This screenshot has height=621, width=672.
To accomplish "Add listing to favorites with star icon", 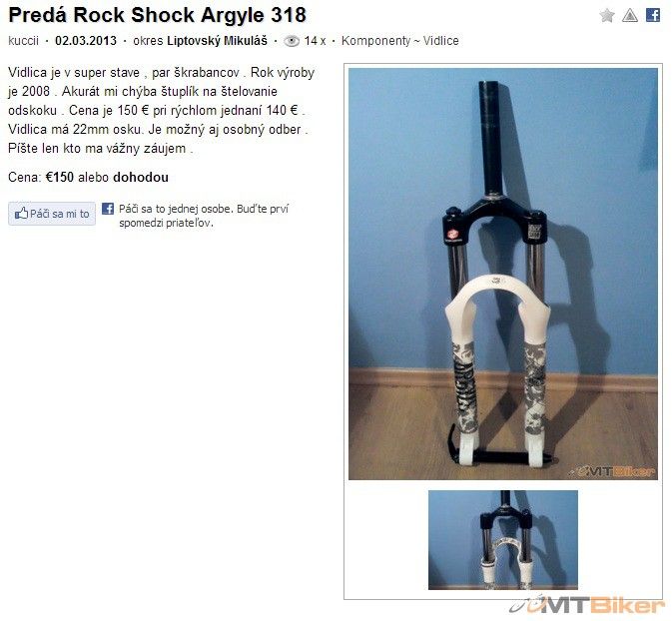I will (x=607, y=16).
